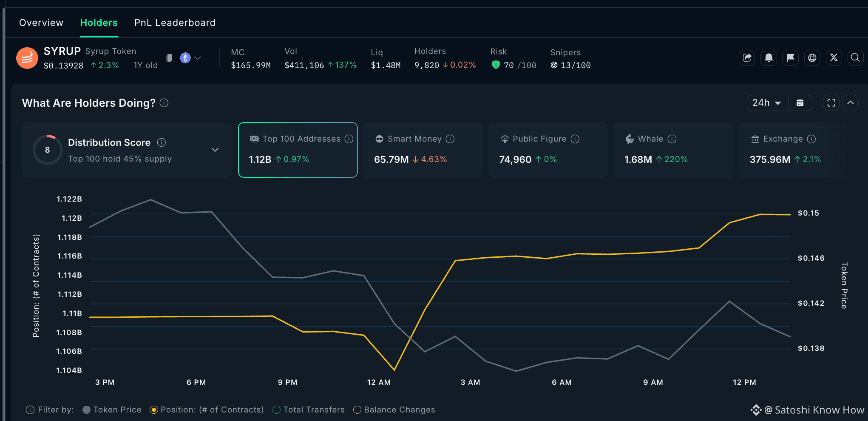
Task: Open the 24h timeframe dropdown
Action: coord(768,103)
